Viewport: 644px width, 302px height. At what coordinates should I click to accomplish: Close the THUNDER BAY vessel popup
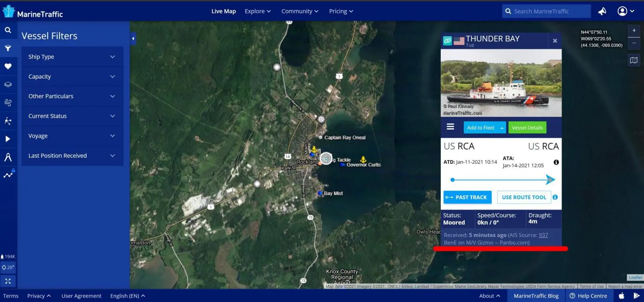555,41
